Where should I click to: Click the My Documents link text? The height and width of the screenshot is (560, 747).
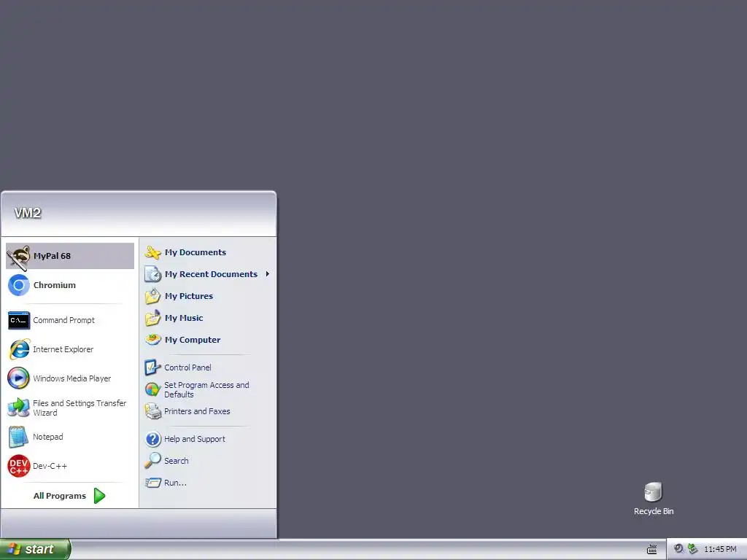(196, 252)
